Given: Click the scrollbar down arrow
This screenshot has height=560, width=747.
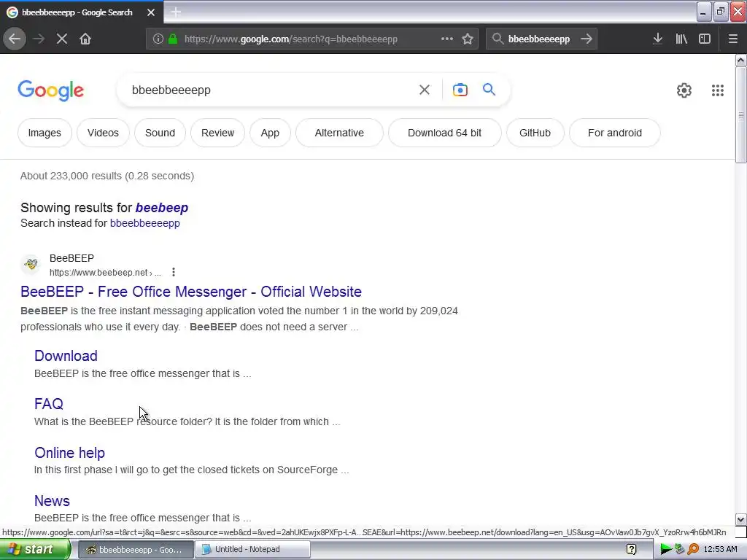Looking at the screenshot, I should pos(740,519).
